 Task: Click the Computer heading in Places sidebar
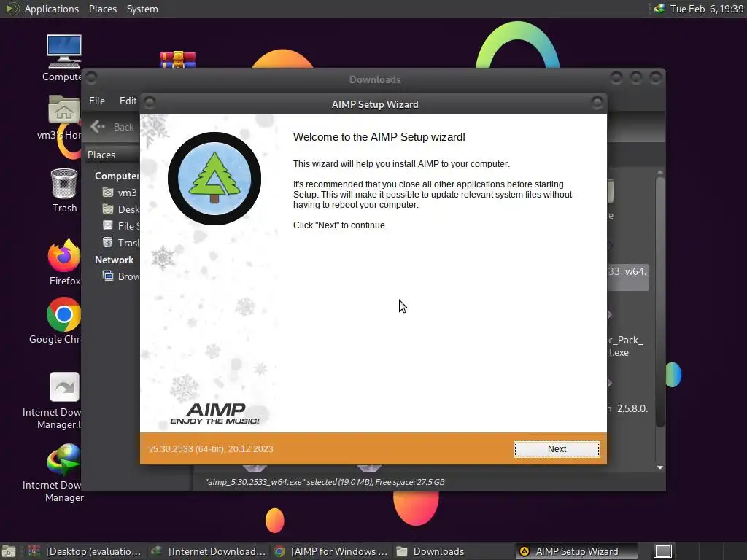pyautogui.click(x=117, y=176)
